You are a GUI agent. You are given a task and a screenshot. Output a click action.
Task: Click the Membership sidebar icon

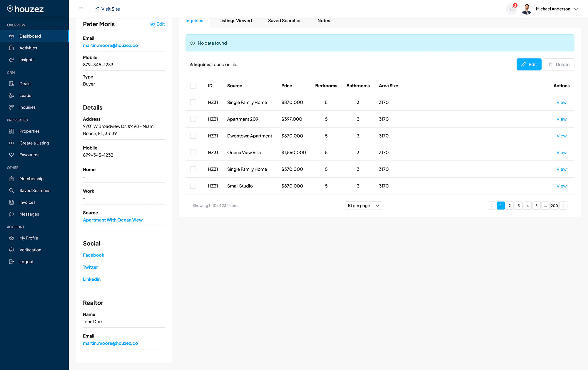pos(11,179)
